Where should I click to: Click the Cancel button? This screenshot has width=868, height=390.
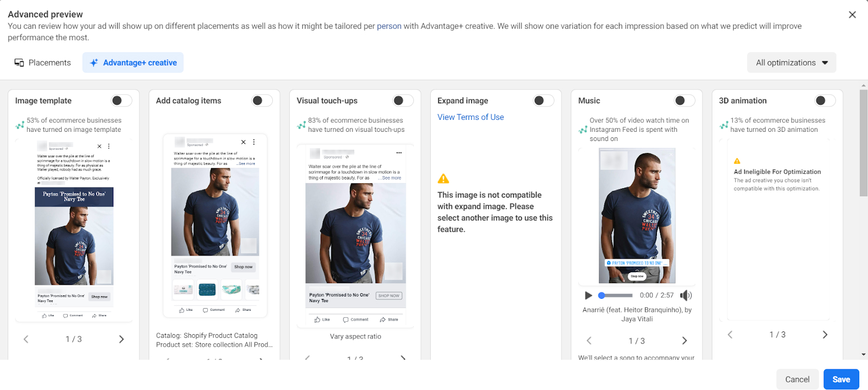(x=797, y=379)
